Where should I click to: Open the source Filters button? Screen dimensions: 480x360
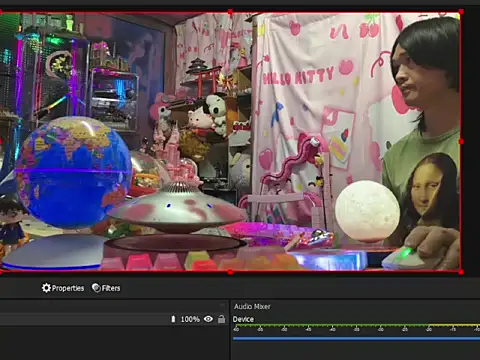tap(106, 288)
